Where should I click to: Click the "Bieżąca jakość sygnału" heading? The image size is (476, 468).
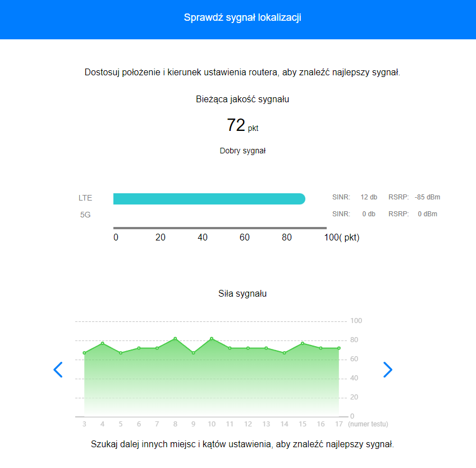pyautogui.click(x=242, y=99)
